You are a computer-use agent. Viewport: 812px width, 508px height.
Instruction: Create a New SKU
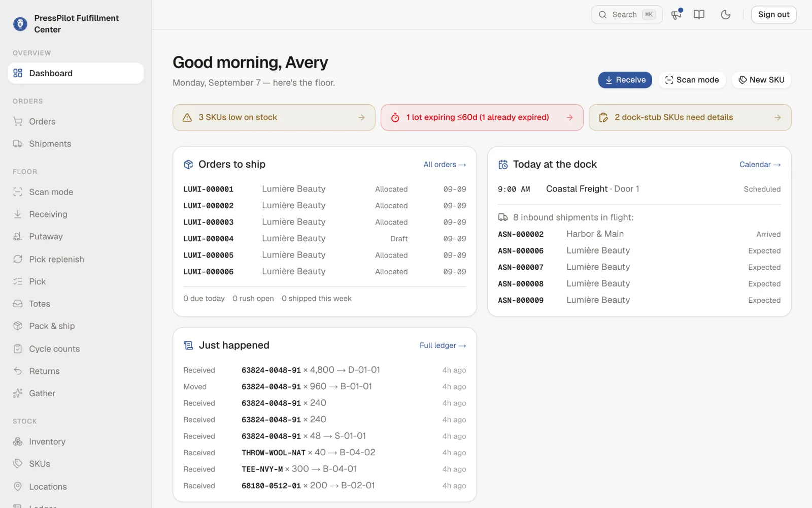pyautogui.click(x=761, y=80)
